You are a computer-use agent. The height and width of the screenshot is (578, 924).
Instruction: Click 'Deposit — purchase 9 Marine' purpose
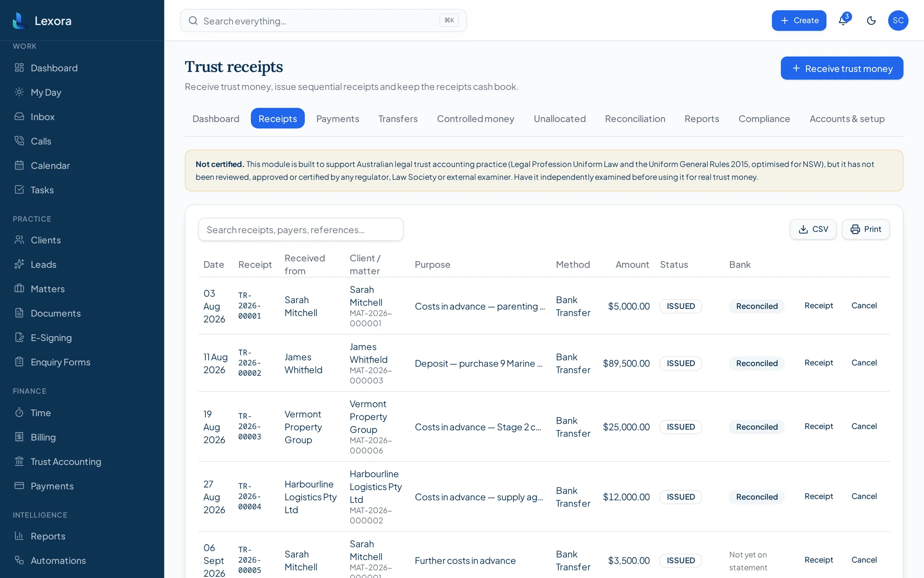(478, 363)
